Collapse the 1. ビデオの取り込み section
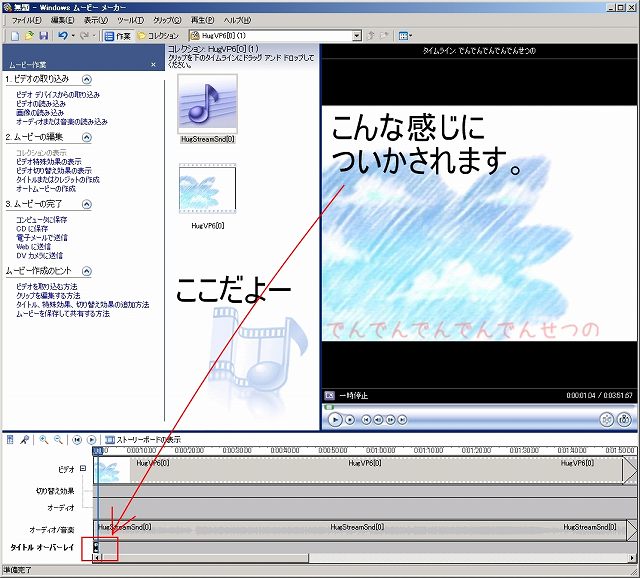The height and width of the screenshot is (578, 640). [x=87, y=79]
